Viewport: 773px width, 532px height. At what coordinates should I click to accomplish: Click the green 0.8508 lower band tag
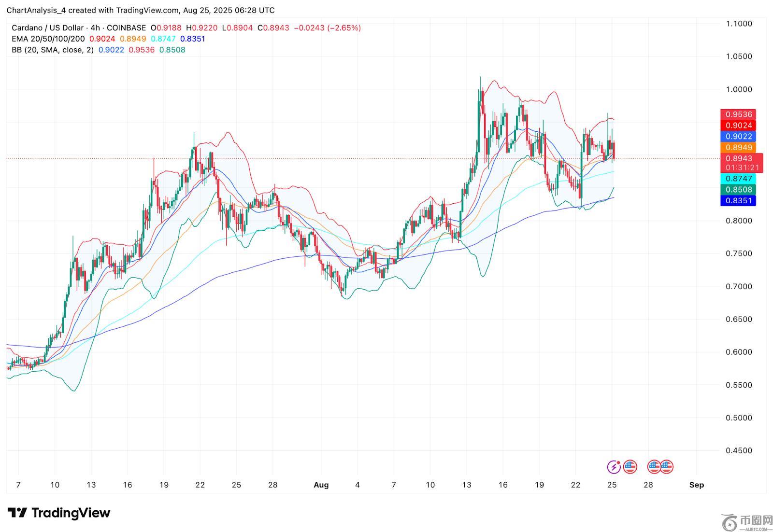tap(738, 190)
